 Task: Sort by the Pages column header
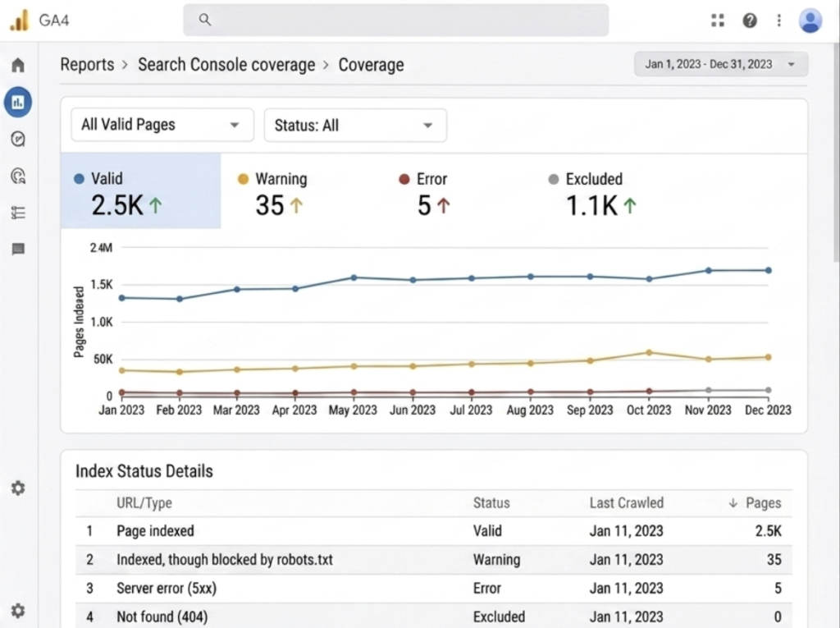(764, 503)
